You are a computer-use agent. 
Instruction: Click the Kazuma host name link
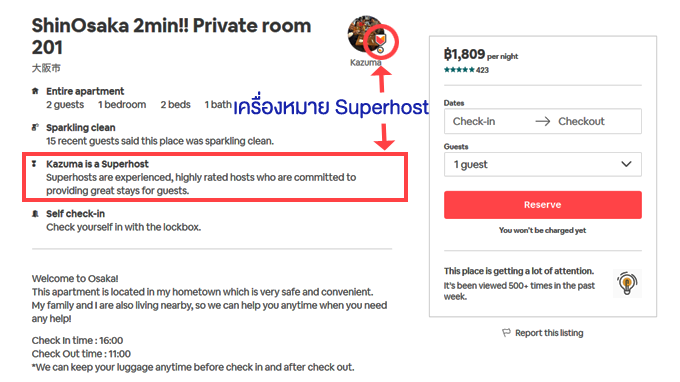[x=366, y=62]
